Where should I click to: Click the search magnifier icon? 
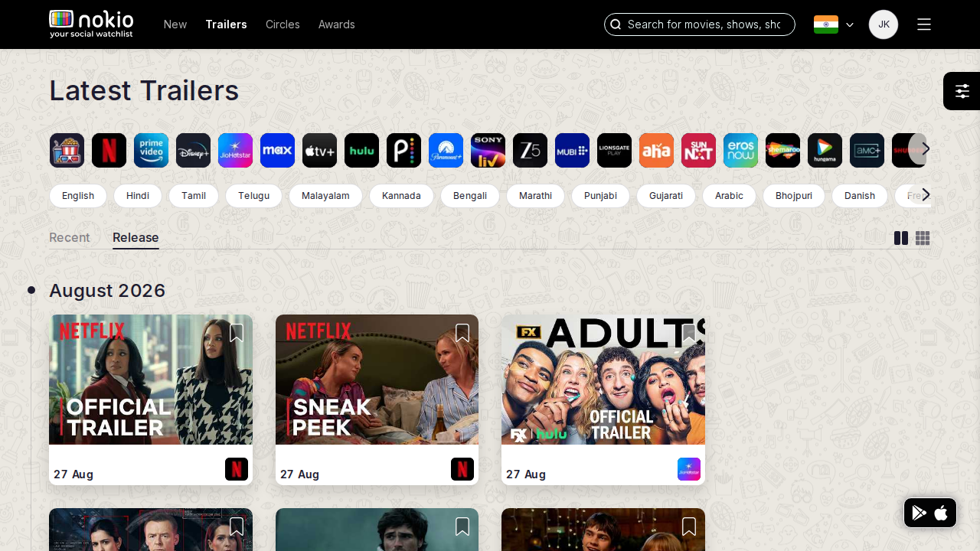click(x=616, y=24)
